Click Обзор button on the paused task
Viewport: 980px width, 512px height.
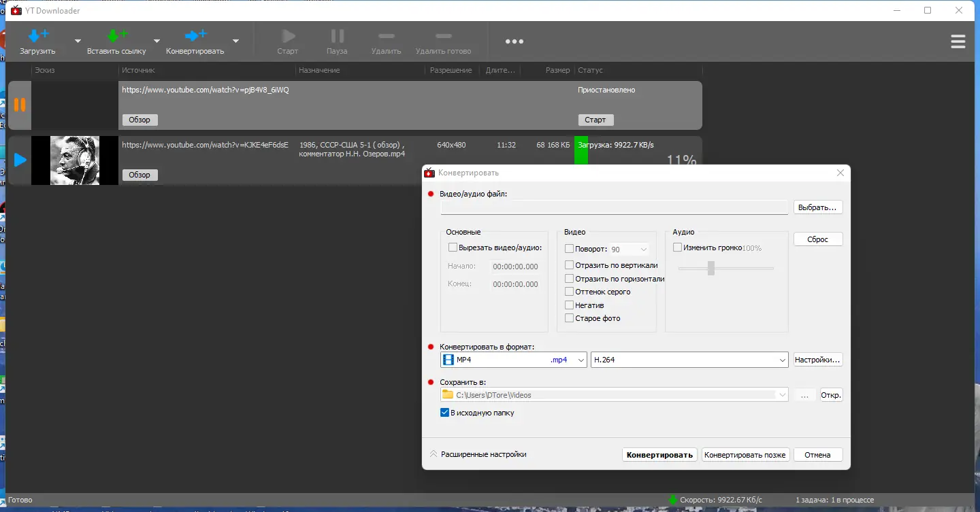pyautogui.click(x=140, y=120)
